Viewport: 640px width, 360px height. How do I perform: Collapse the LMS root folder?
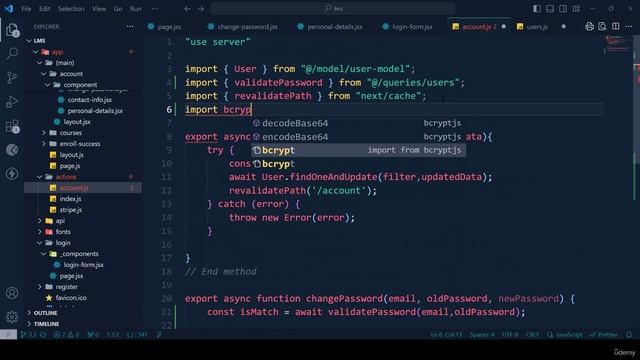[x=29, y=41]
